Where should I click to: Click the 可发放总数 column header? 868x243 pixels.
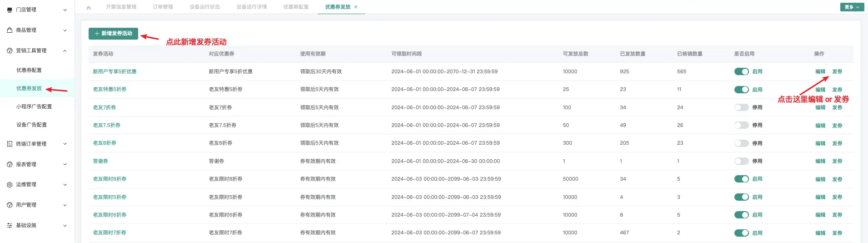(575, 54)
